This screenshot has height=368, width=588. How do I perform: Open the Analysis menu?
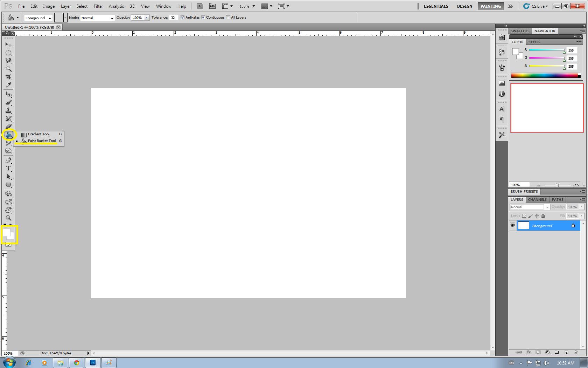[x=116, y=6]
